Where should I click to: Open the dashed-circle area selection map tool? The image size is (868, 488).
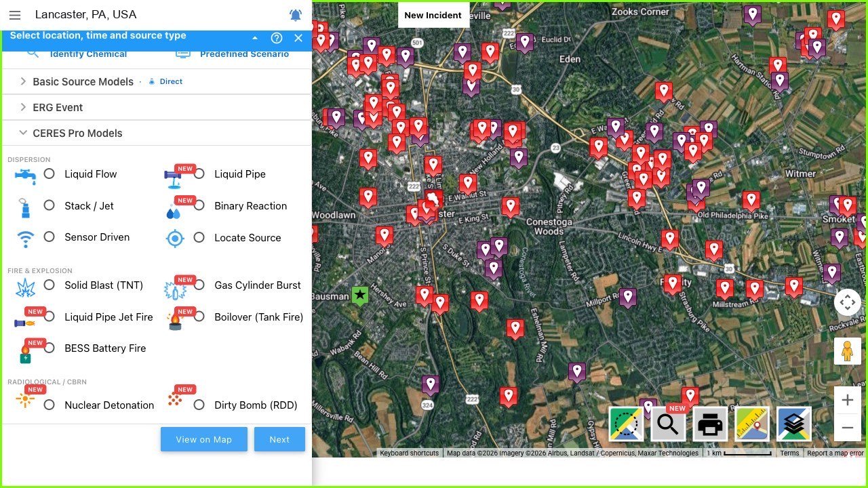(x=626, y=424)
